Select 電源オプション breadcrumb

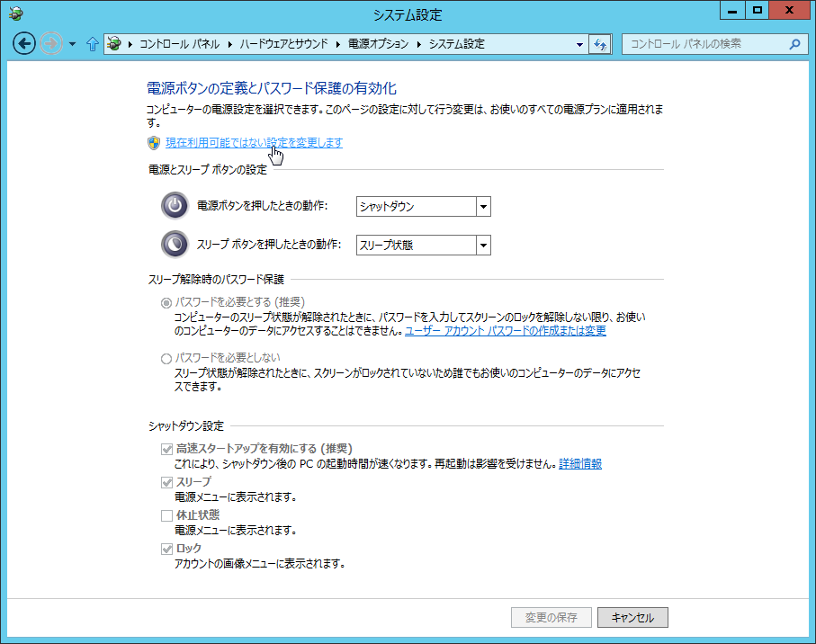pyautogui.click(x=379, y=44)
